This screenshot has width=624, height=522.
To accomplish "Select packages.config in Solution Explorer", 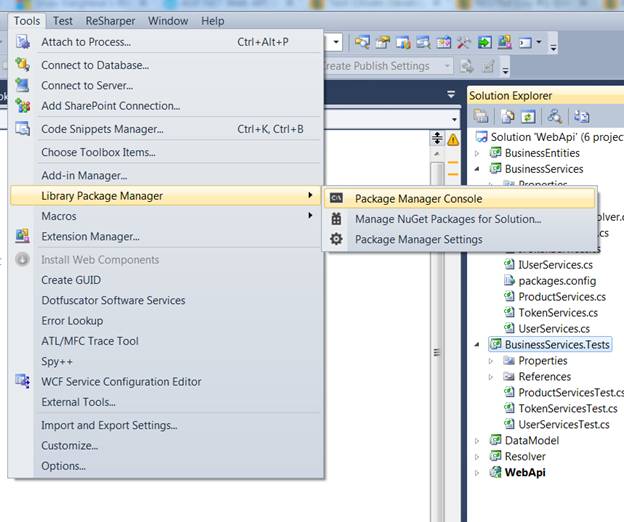I will (x=557, y=281).
